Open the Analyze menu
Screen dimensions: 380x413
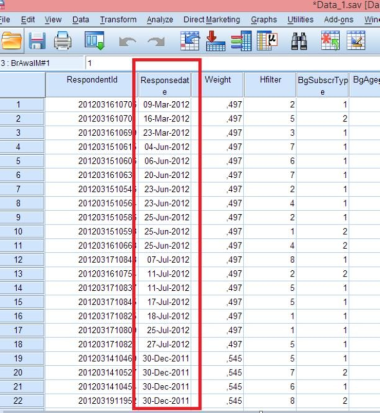tap(160, 20)
